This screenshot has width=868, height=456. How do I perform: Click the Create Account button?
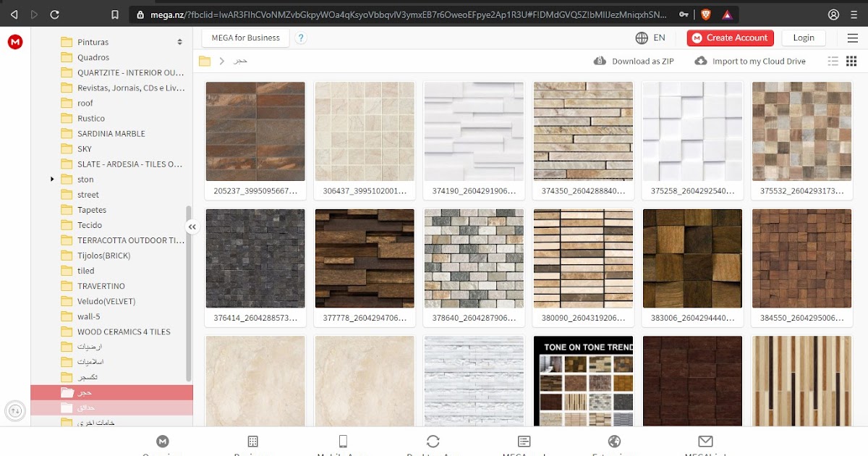click(x=730, y=37)
